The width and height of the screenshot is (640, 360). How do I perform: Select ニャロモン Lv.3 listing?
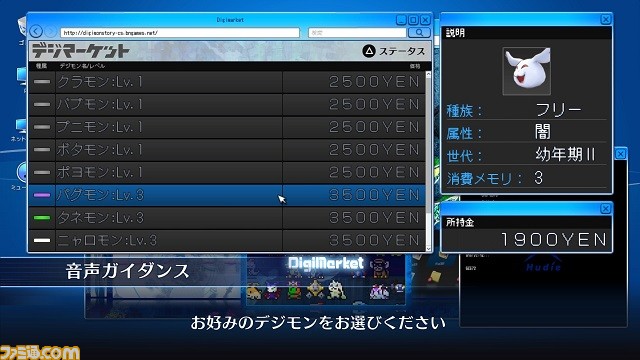pyautogui.click(x=227, y=240)
